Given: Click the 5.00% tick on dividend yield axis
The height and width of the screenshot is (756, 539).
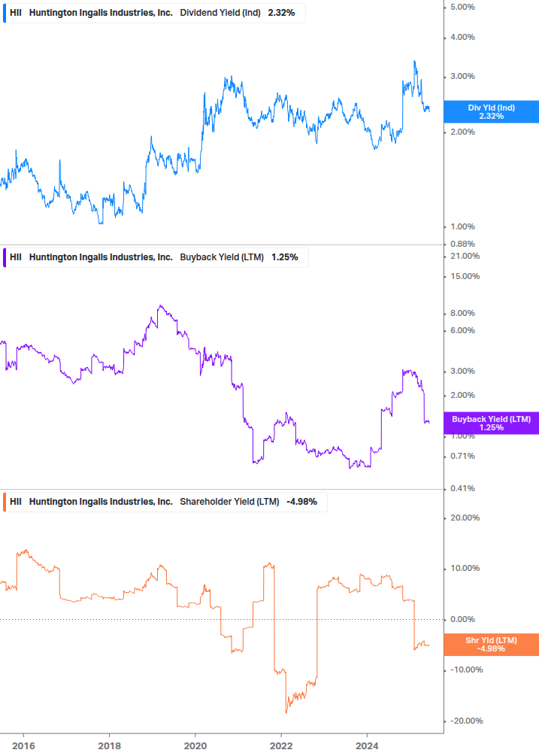Looking at the screenshot, I should (x=462, y=7).
